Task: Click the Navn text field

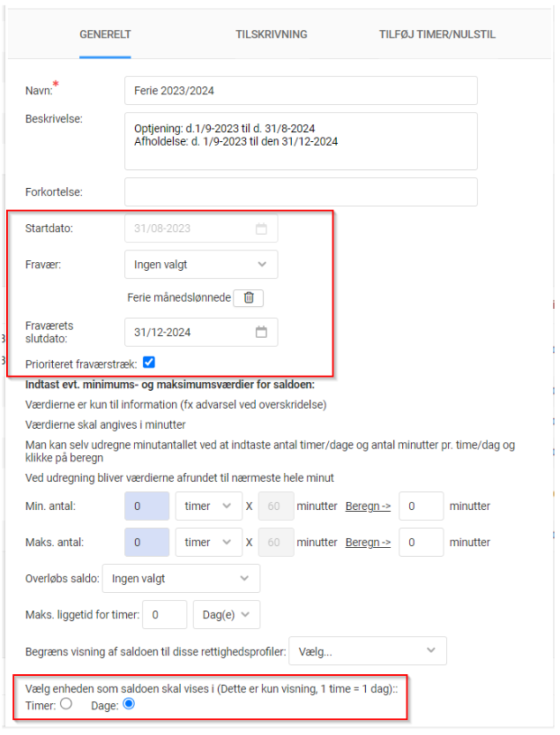Action: click(301, 91)
